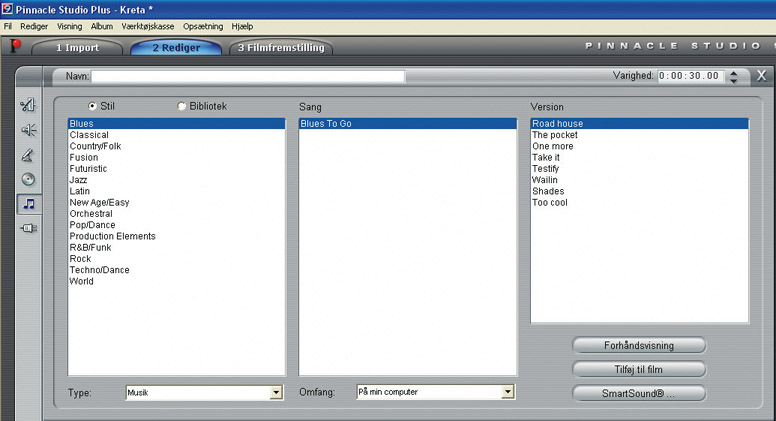Click the Forhåndsvisning preview button
The height and width of the screenshot is (421, 776).
tap(639, 345)
